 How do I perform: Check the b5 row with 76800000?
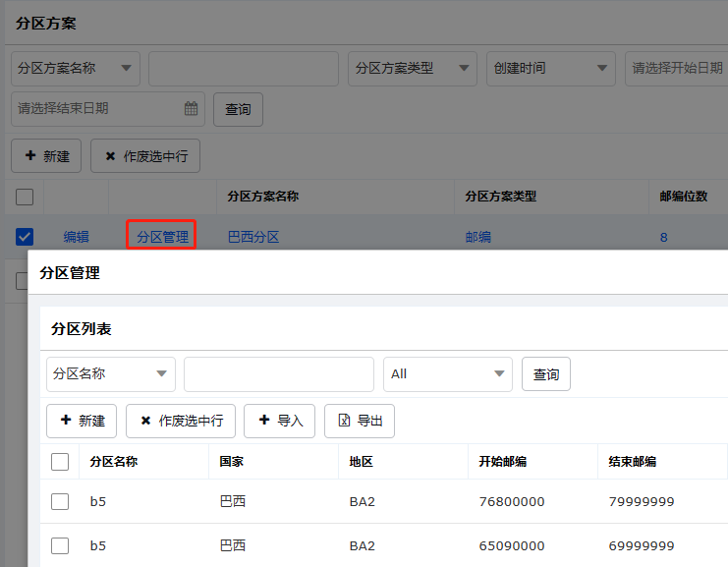point(60,501)
